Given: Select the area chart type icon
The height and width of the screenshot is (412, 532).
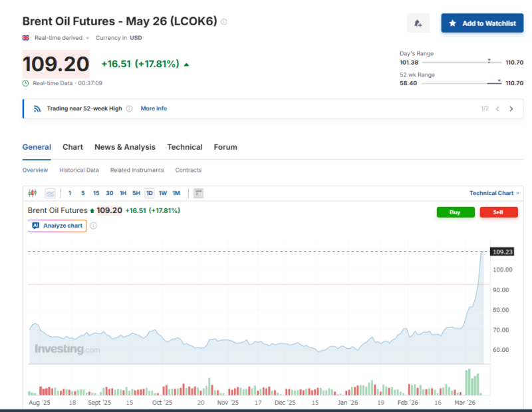Looking at the screenshot, I should click(50, 193).
